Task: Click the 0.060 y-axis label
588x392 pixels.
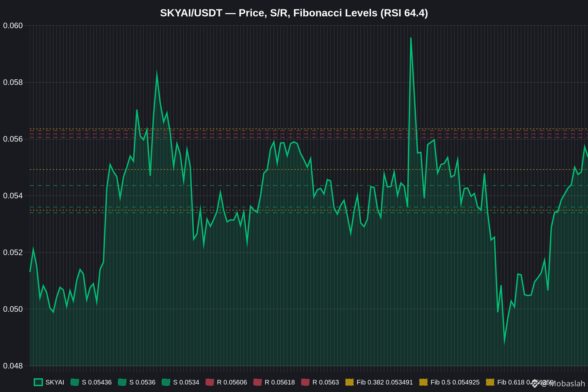Action: click(x=13, y=25)
